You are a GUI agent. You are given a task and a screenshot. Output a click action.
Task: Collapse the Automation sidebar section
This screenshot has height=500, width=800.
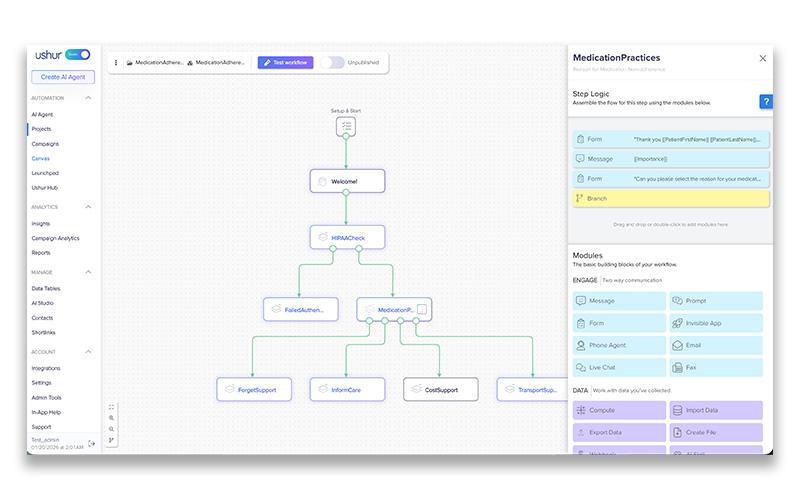pyautogui.click(x=88, y=97)
